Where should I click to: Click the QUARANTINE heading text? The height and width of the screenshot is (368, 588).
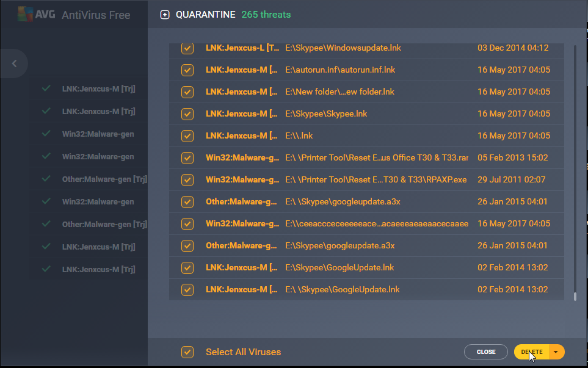(x=206, y=15)
